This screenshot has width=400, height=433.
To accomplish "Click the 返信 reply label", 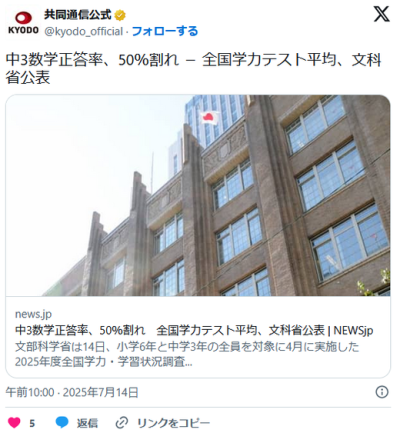I will tap(87, 423).
